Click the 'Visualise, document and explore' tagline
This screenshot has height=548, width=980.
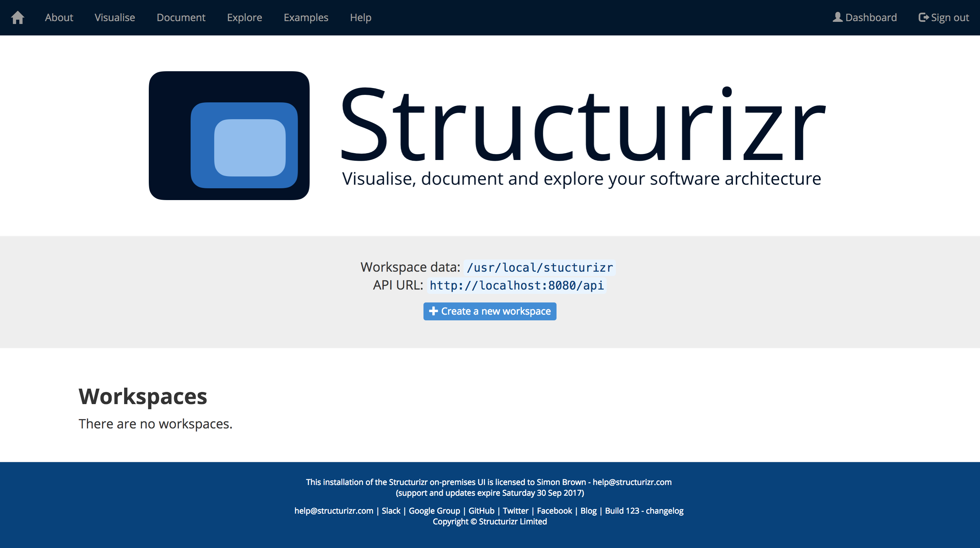pos(581,179)
